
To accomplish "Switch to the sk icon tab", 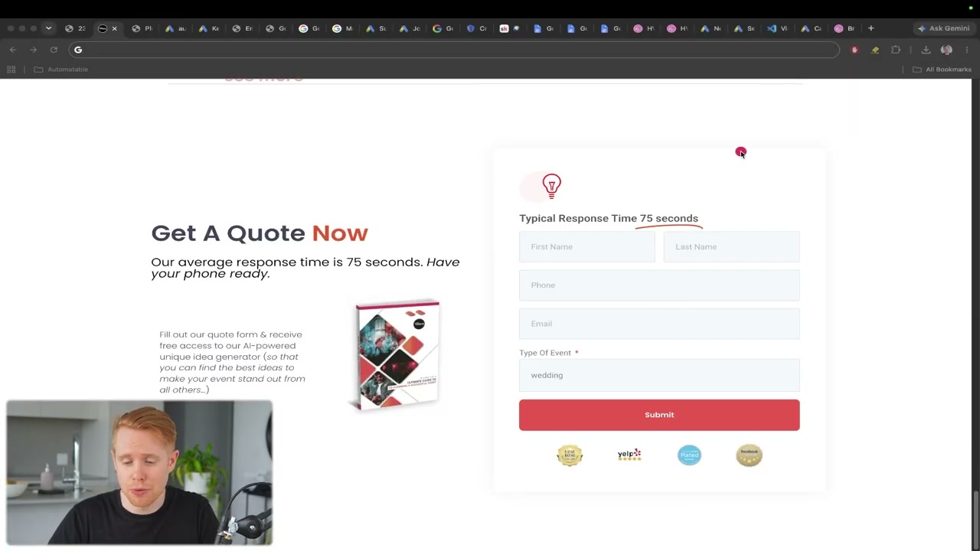I will pyautogui.click(x=510, y=28).
